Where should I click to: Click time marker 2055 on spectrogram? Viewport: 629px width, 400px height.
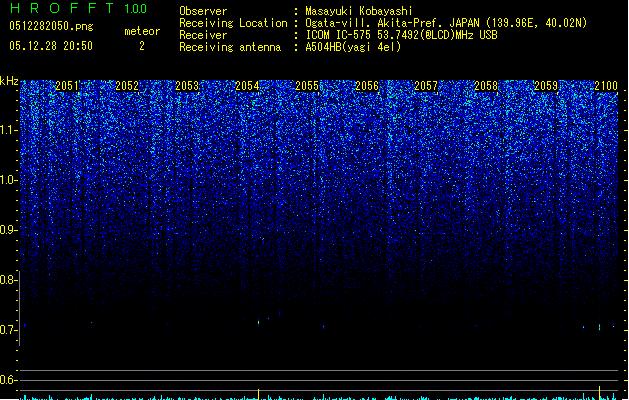(307, 86)
